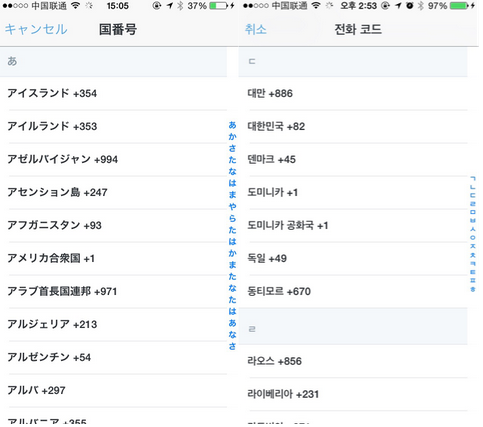This screenshot has height=427, width=483.
Task: Choose 라오스 +856
Action: (353, 361)
